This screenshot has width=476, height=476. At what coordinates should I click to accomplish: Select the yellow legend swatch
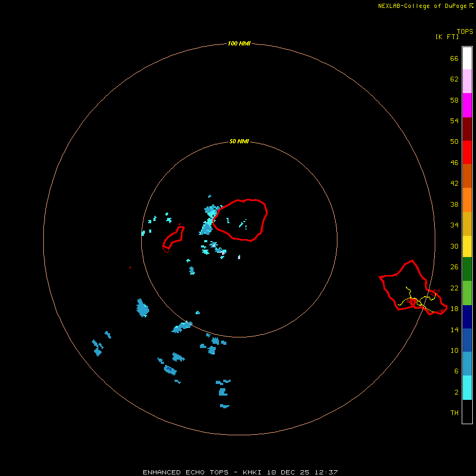coord(467,246)
